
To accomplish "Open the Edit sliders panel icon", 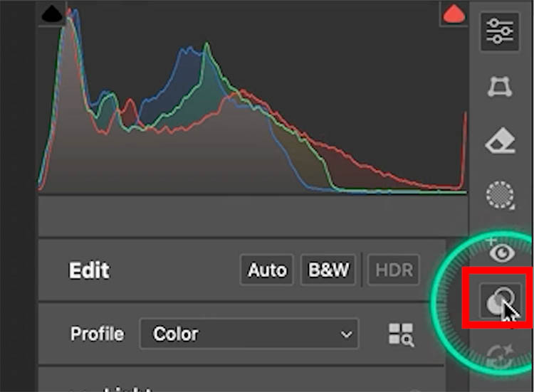I will pos(500,32).
